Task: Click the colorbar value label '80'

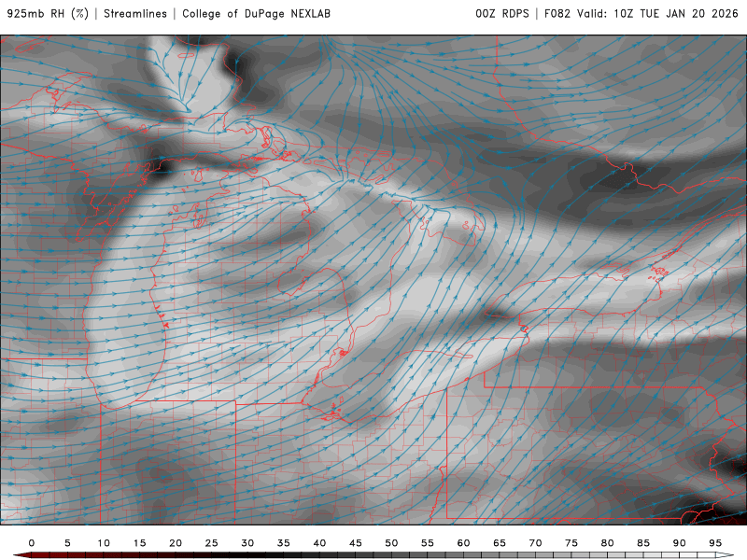Action: tap(608, 543)
